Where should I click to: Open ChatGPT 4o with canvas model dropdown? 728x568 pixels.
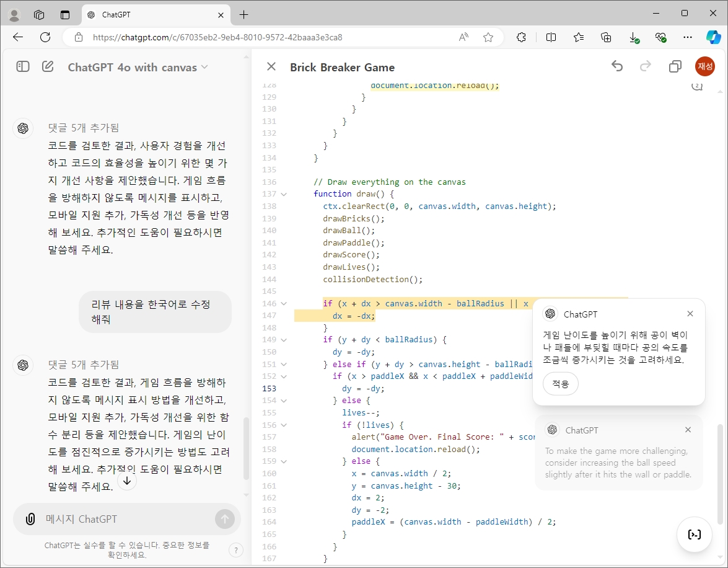[138, 68]
